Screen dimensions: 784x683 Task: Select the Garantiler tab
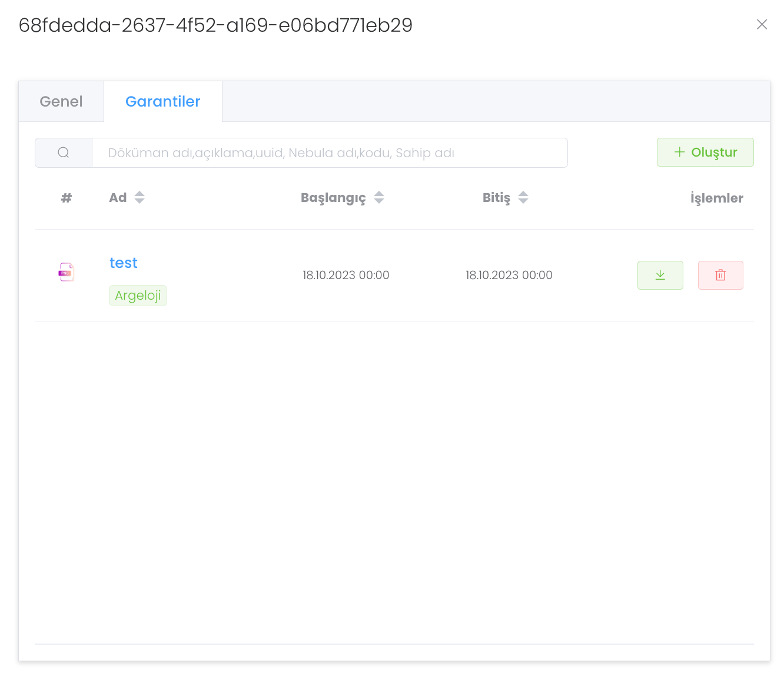163,102
